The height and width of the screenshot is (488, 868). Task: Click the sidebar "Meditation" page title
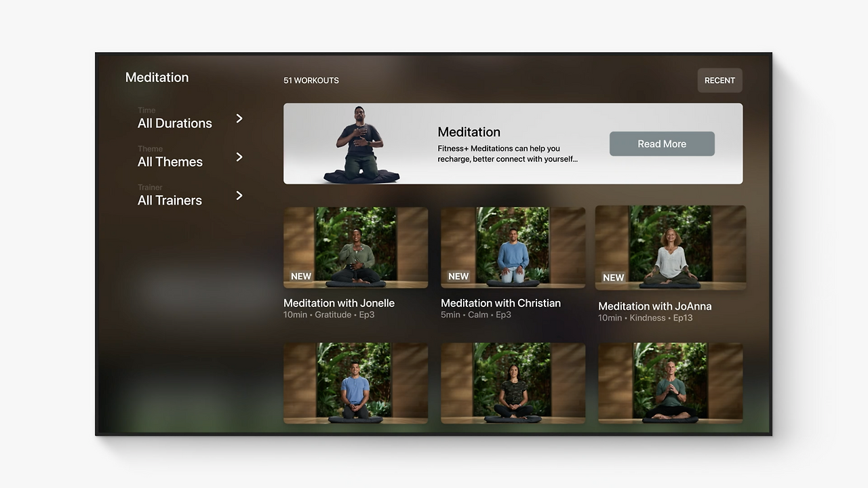coord(157,77)
